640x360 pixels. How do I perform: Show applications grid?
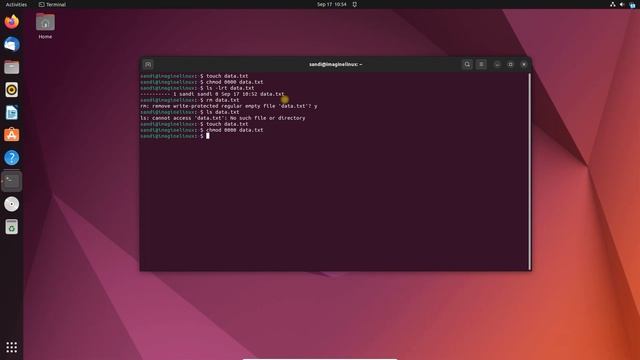11,347
